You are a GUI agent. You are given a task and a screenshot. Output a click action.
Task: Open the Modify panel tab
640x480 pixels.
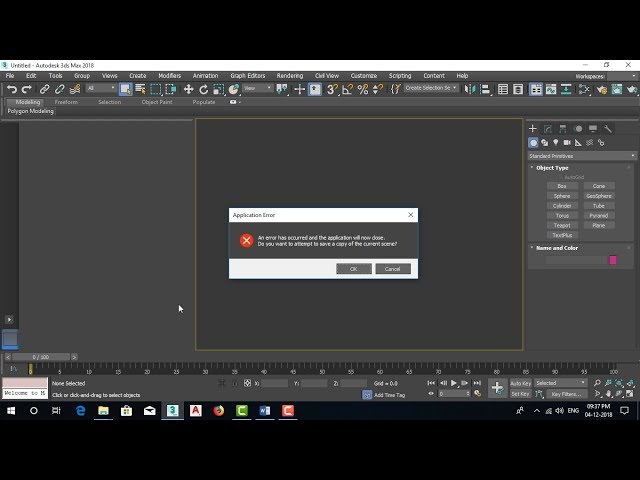coord(548,129)
